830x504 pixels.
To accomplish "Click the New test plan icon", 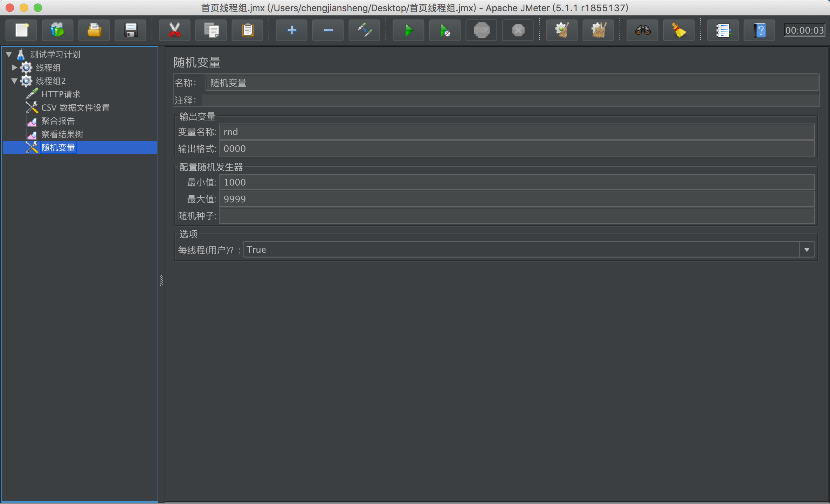I will point(22,30).
